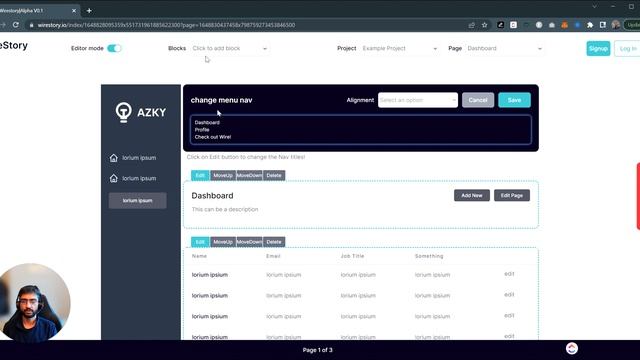Cancel the change menu nav edit

478,100
